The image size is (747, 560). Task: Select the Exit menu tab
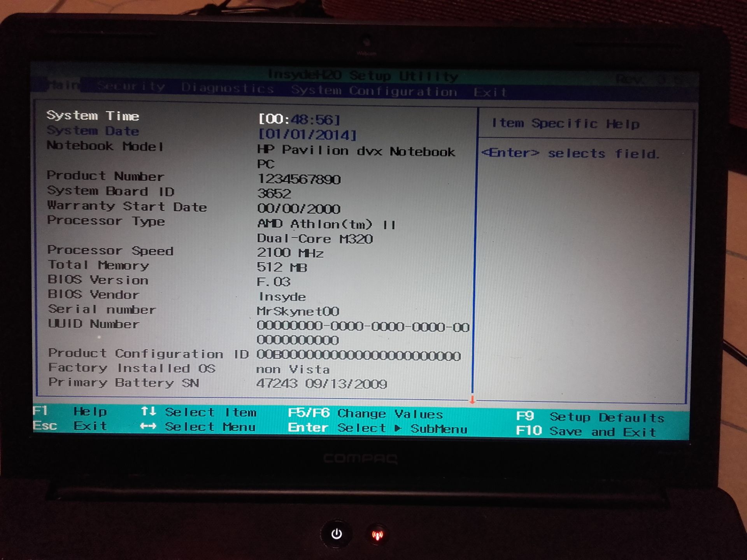tap(490, 93)
